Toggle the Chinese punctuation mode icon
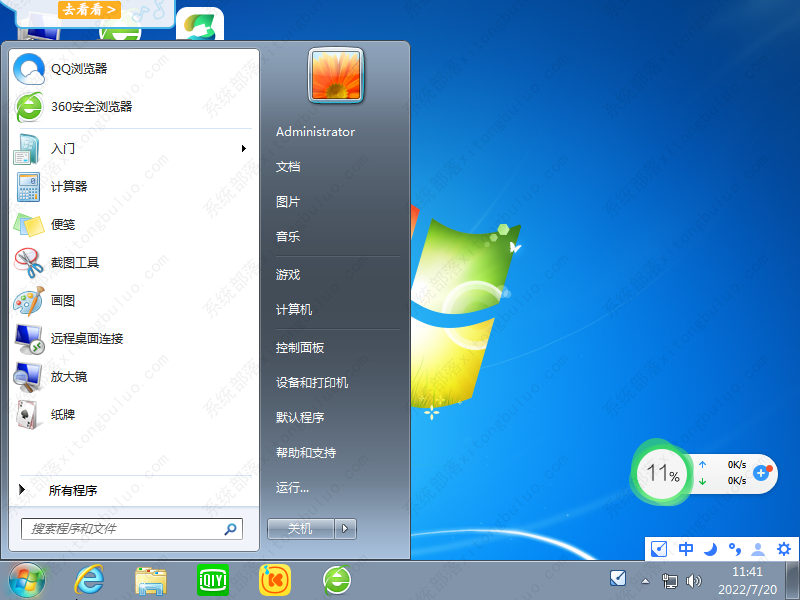 [x=734, y=549]
